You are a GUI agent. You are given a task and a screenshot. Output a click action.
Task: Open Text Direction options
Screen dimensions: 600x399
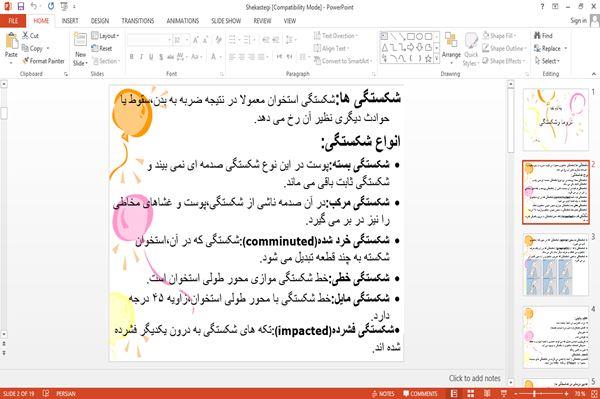coord(336,36)
